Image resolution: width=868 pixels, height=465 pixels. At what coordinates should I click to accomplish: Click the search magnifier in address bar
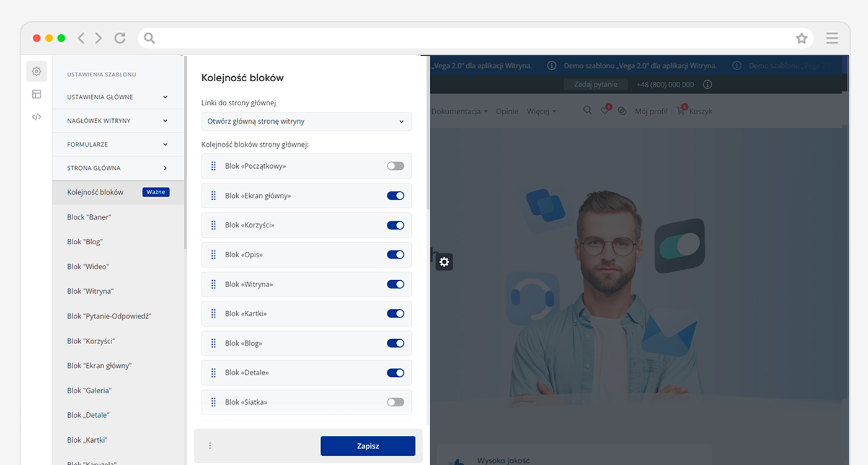(149, 38)
